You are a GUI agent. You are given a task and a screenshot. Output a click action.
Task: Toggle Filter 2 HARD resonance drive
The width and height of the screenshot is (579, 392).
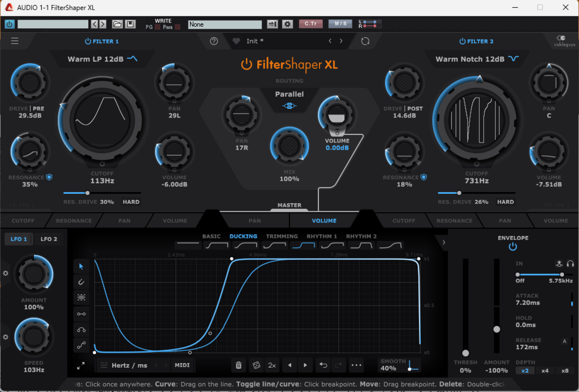pyautogui.click(x=505, y=202)
